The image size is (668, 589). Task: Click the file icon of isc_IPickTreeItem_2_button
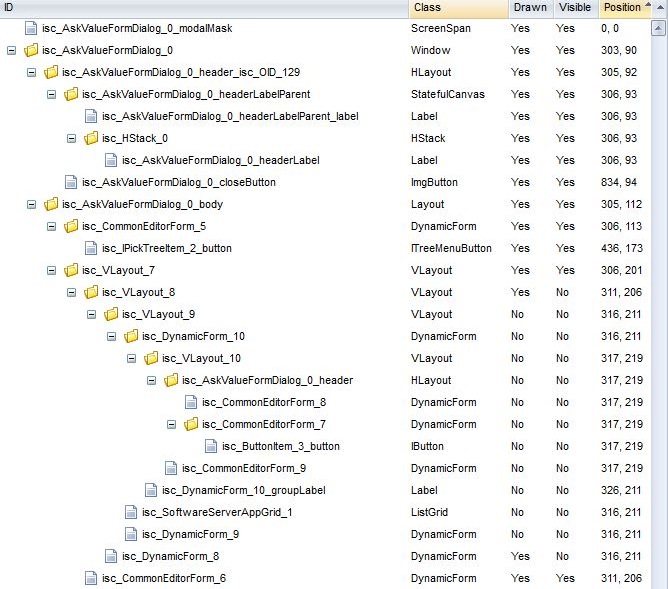[x=91, y=248]
